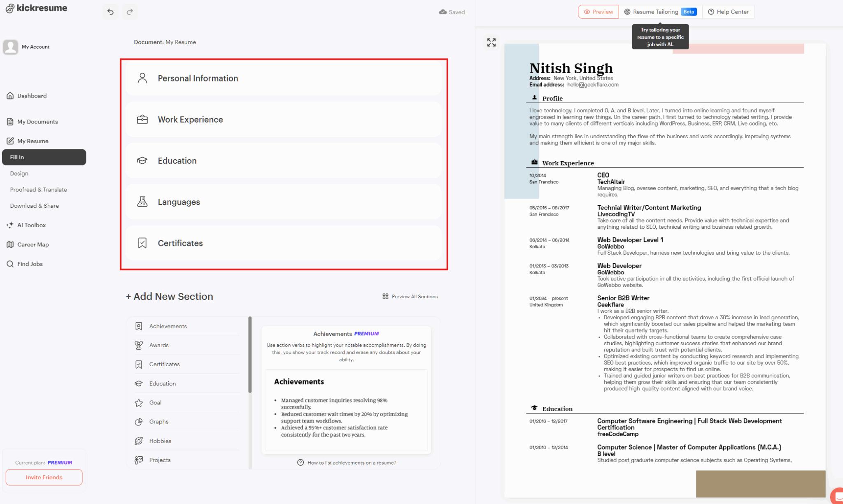Viewport: 843px width, 504px height.
Task: Click the Projects icon in section list
Action: 139,460
